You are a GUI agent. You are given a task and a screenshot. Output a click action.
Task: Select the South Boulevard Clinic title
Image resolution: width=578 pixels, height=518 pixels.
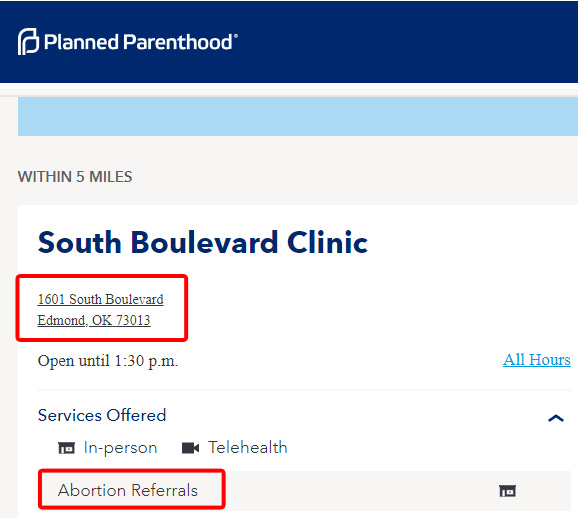coord(203,243)
